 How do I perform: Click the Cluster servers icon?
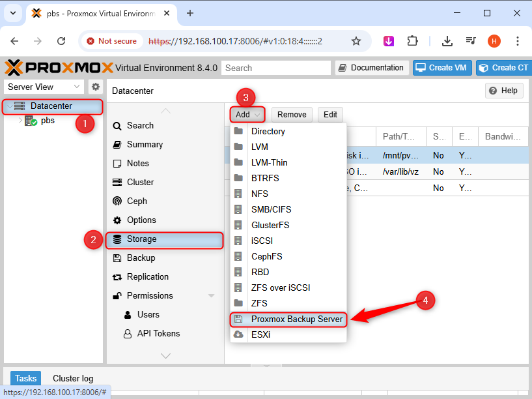click(x=117, y=183)
